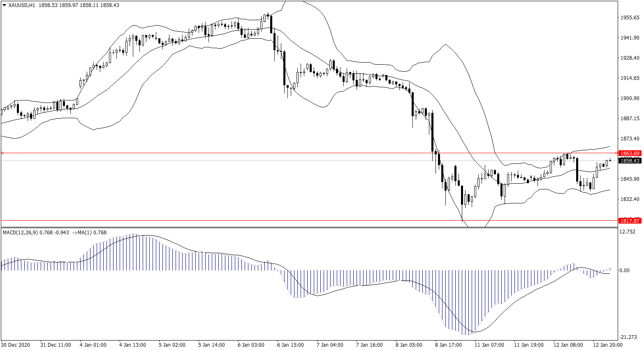Click the 6 Jan 15:00 time label
The height and width of the screenshot is (350, 644).
coord(290,345)
